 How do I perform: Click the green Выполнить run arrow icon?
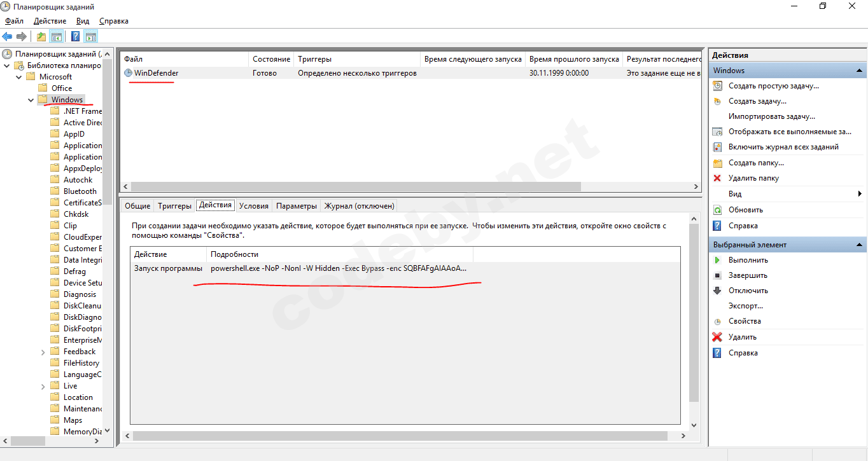(x=718, y=260)
